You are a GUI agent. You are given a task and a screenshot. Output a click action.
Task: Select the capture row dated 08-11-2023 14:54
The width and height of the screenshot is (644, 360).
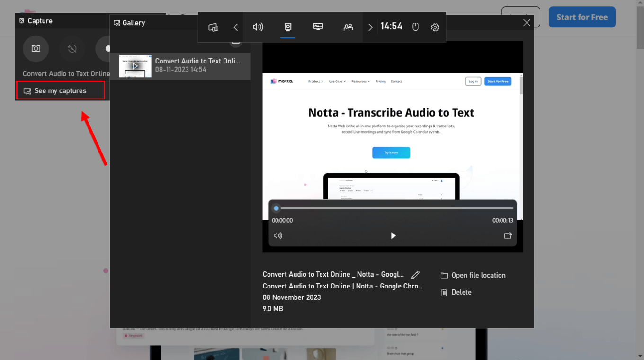click(180, 66)
